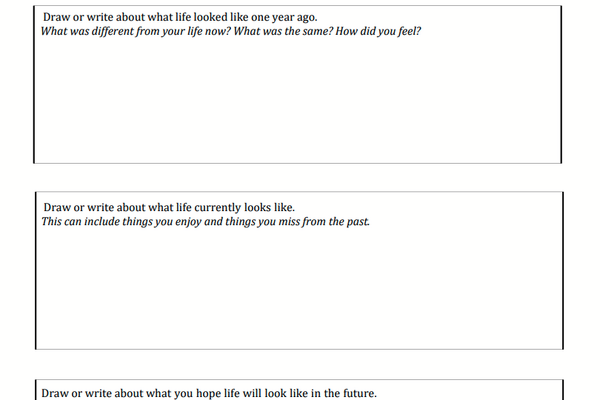
Task: Click the heading about life one year ago
Action: tap(180, 17)
